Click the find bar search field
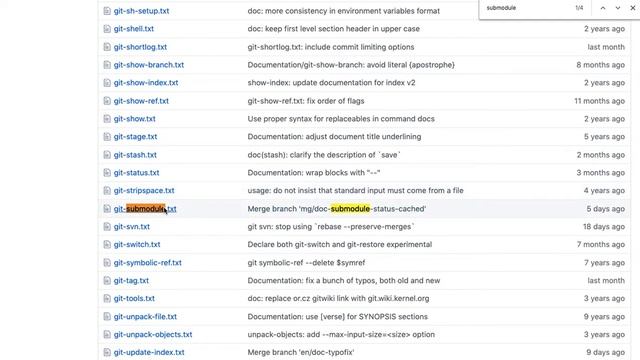 [527, 8]
